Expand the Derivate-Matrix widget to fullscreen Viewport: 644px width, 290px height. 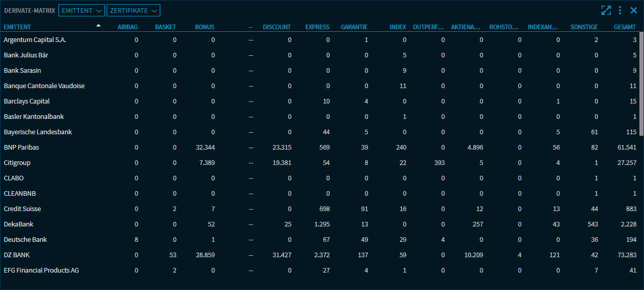606,10
